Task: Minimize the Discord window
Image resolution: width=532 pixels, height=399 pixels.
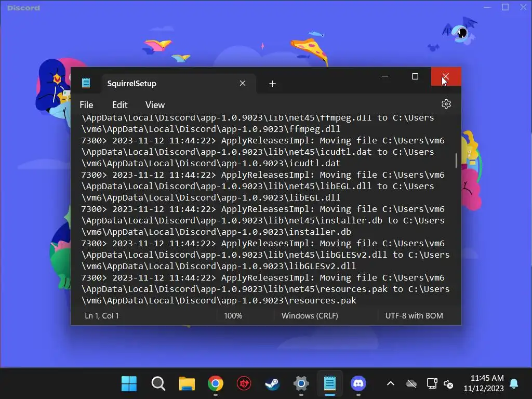Action: (487, 7)
